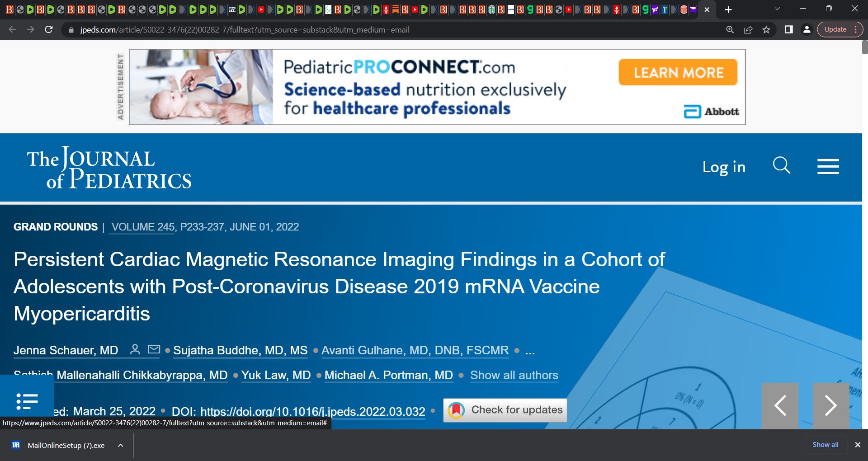Viewport: 868px width, 461px height.
Task: Open author Mallenahalli Chikkabyrappa, MD
Action: tap(142, 375)
